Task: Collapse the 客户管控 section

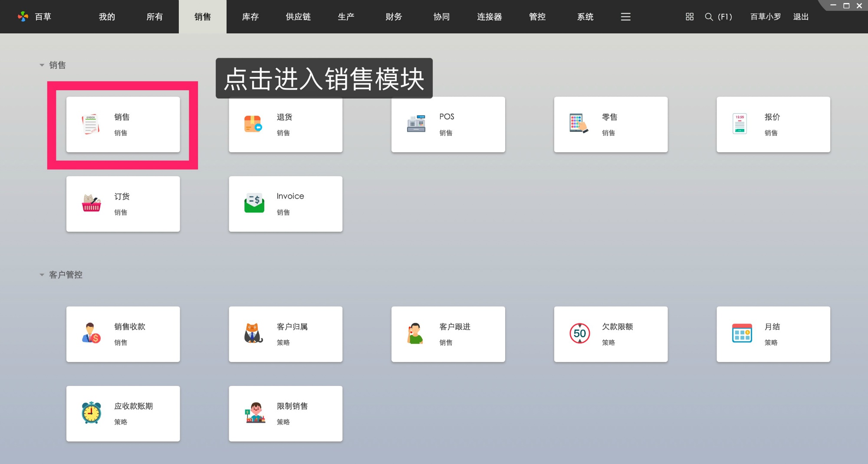Action: pos(42,274)
